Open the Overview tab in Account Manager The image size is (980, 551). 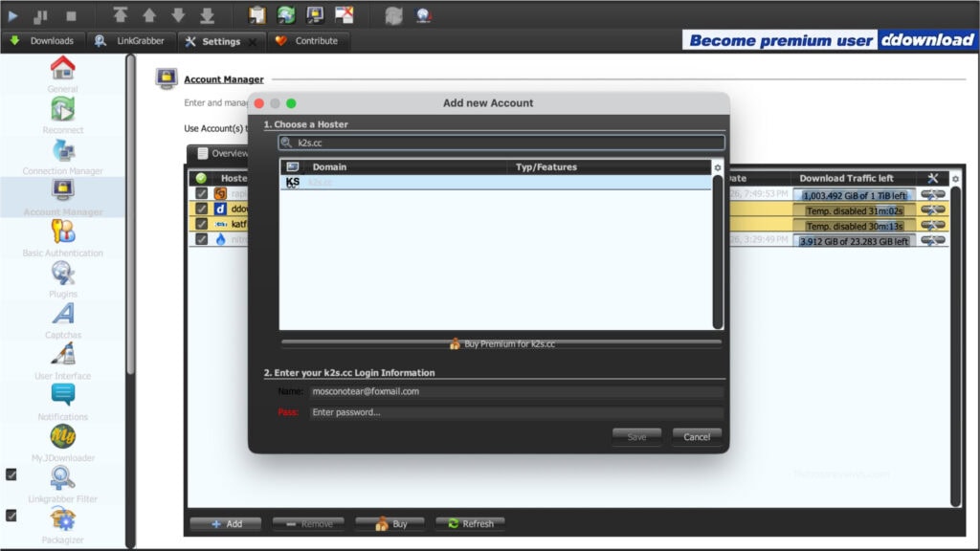(x=222, y=153)
